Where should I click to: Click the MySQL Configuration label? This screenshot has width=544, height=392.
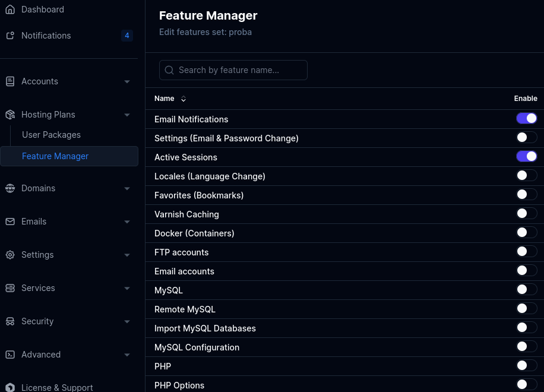197,347
